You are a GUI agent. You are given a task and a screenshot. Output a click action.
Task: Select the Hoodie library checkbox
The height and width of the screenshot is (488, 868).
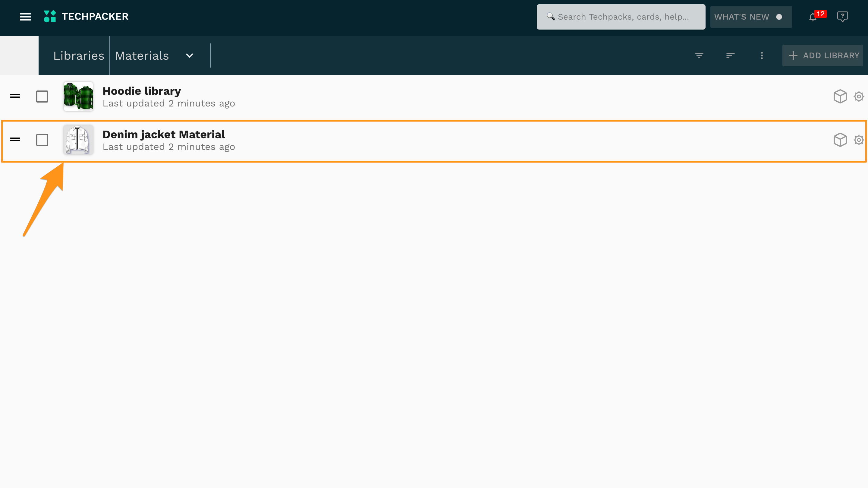42,97
